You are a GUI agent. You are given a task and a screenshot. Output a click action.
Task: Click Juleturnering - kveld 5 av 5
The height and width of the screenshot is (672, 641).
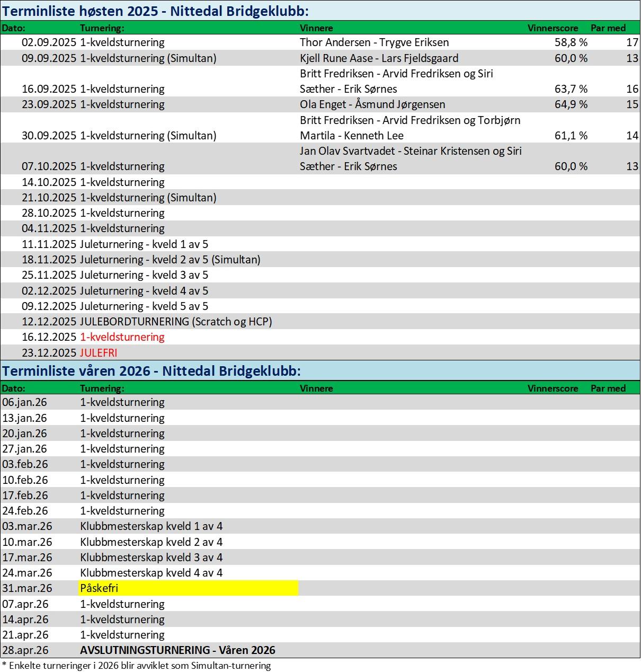(144, 306)
